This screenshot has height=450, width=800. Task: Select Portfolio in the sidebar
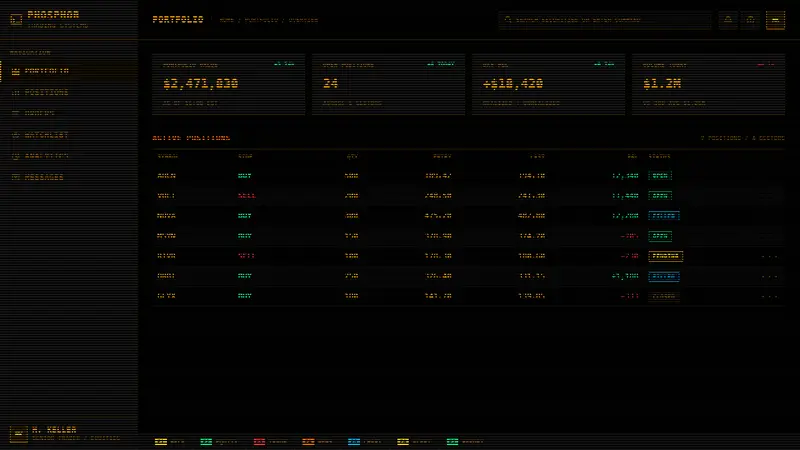click(x=69, y=71)
